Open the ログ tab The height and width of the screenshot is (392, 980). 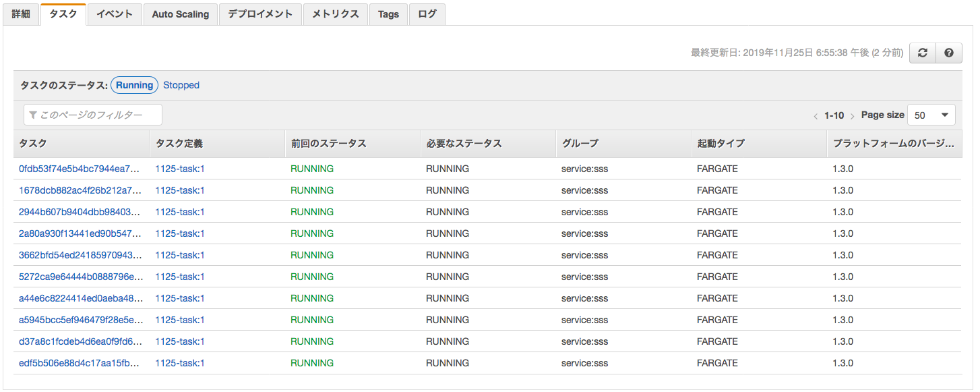pos(427,14)
